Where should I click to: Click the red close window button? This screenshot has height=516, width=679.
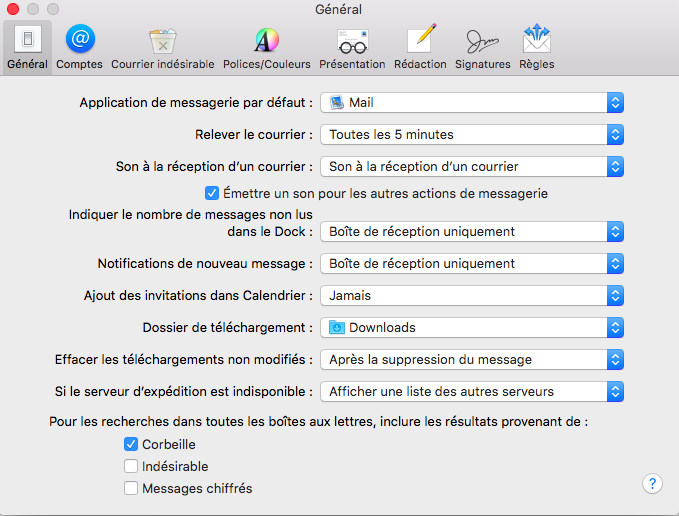click(x=13, y=9)
